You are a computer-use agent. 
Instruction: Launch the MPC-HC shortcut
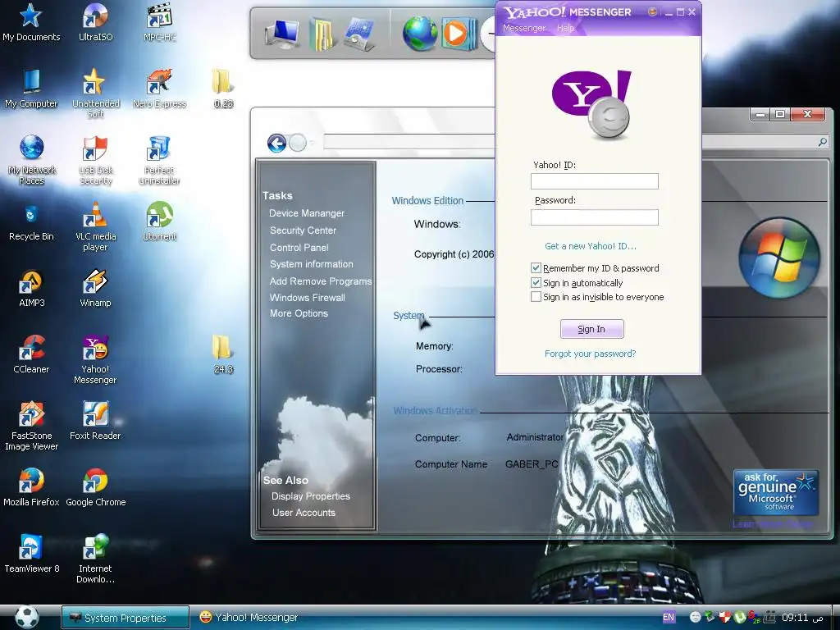pos(159,22)
